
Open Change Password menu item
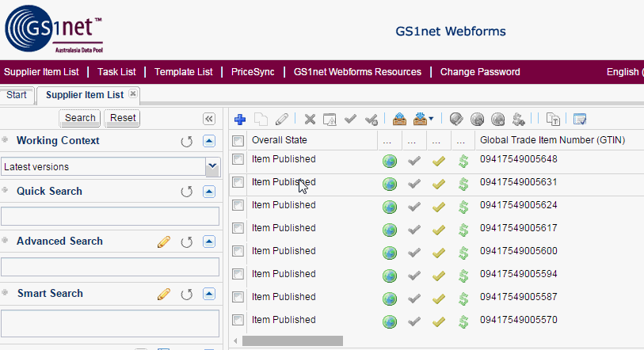click(480, 72)
